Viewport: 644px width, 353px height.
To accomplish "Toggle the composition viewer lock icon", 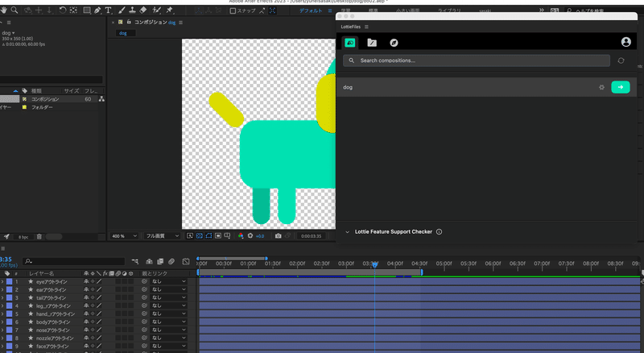I will (x=129, y=23).
